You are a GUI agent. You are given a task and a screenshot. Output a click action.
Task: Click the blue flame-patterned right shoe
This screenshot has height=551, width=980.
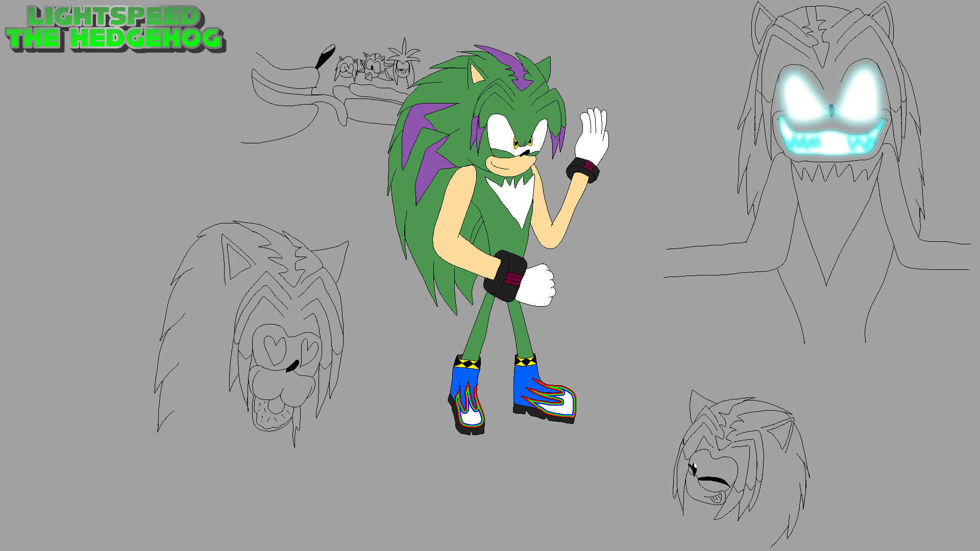point(544,389)
